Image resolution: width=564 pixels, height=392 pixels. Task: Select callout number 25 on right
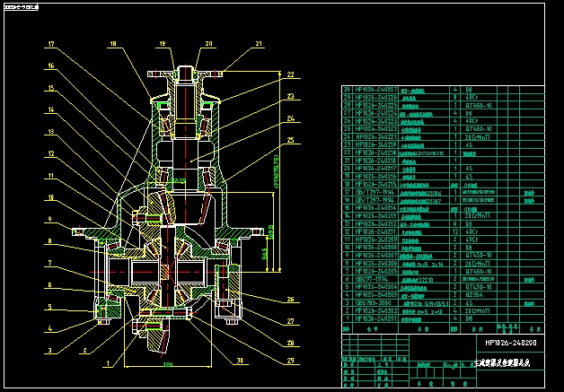(290, 140)
